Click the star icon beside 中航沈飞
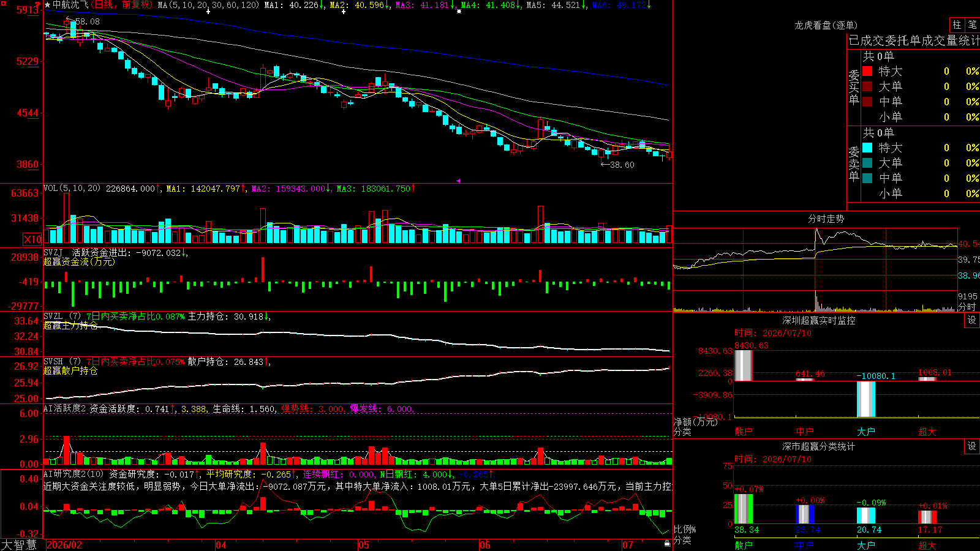This screenshot has height=551, width=980. pos(48,5)
